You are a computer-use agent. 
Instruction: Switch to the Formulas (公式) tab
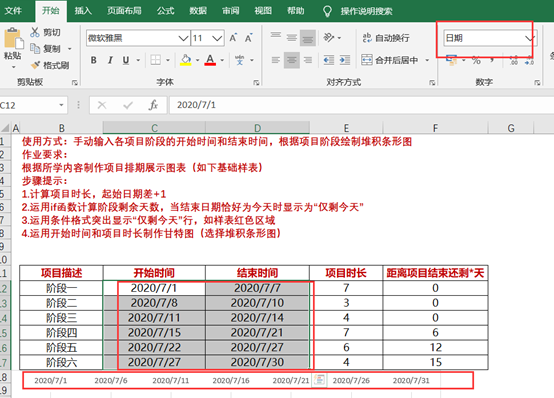[165, 11]
